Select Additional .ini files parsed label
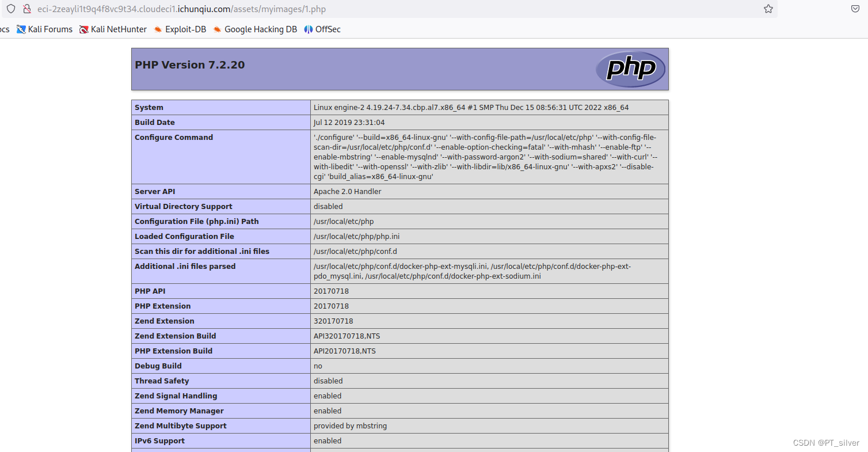Image resolution: width=868 pixels, height=452 pixels. pos(185,267)
